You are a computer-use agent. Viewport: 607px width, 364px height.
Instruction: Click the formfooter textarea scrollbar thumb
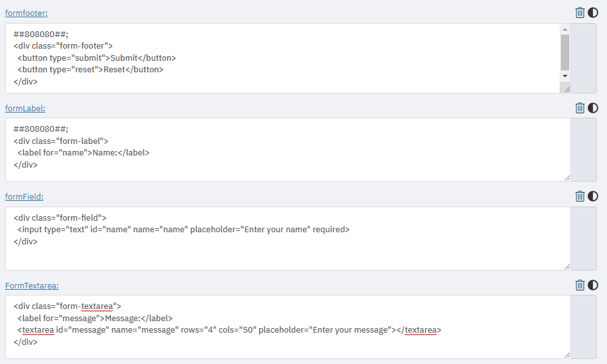[565, 52]
